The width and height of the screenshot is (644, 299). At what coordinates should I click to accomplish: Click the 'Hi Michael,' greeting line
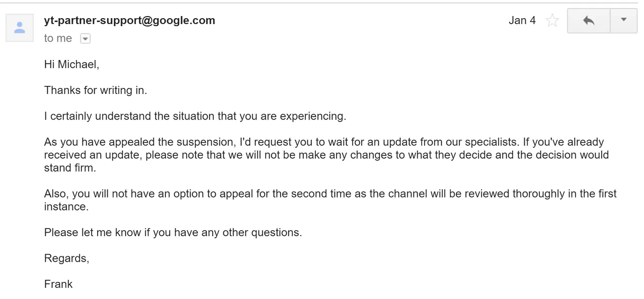[x=72, y=64]
